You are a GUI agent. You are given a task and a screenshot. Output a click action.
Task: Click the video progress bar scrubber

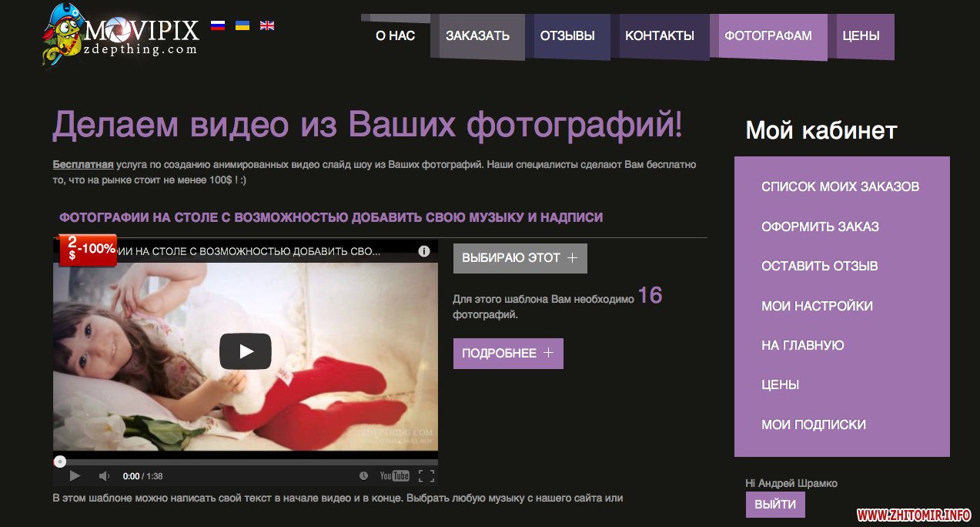[x=60, y=462]
